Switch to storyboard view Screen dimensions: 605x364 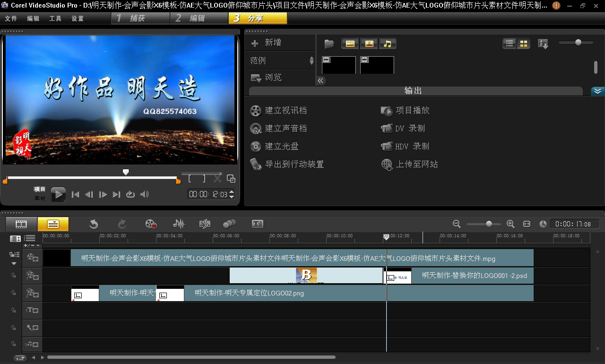pyautogui.click(x=21, y=224)
